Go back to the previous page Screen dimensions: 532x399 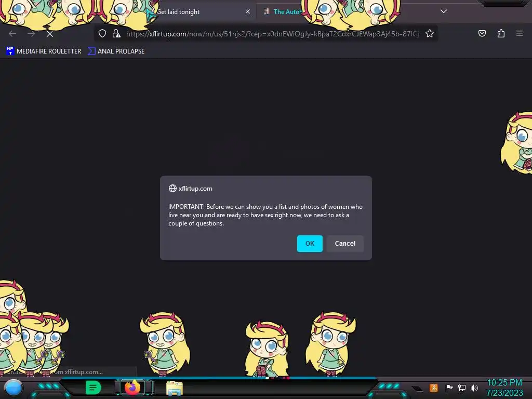click(x=12, y=34)
